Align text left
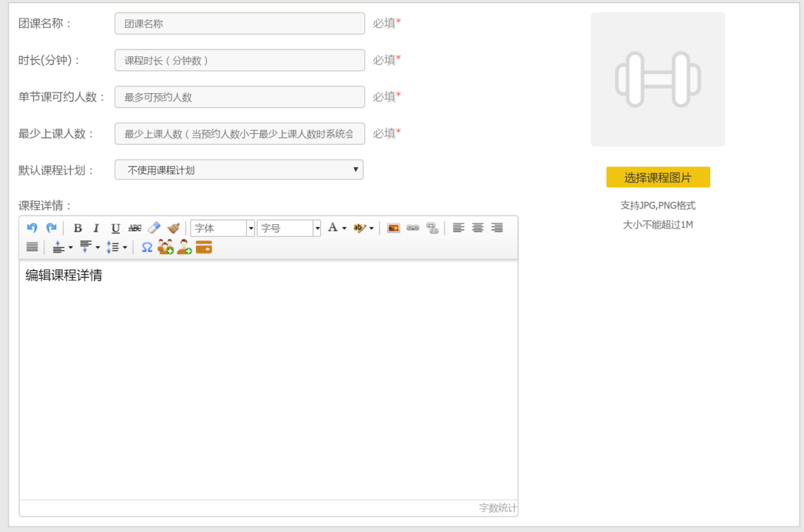The image size is (804, 532). 459,228
